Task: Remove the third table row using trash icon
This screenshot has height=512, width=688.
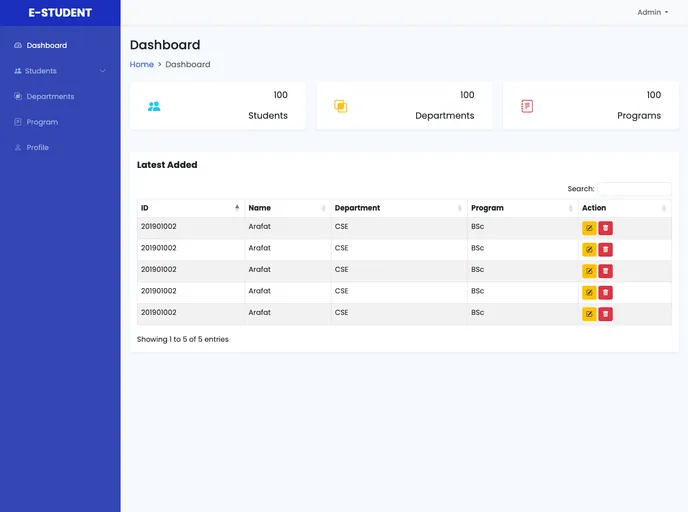Action: coord(606,271)
